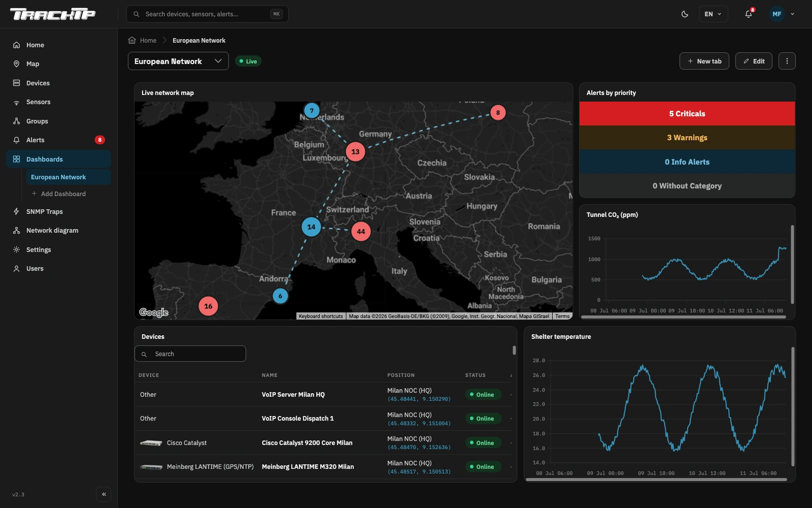Open the Map page in sidebar
Image resolution: width=812 pixels, height=508 pixels.
pos(59,63)
